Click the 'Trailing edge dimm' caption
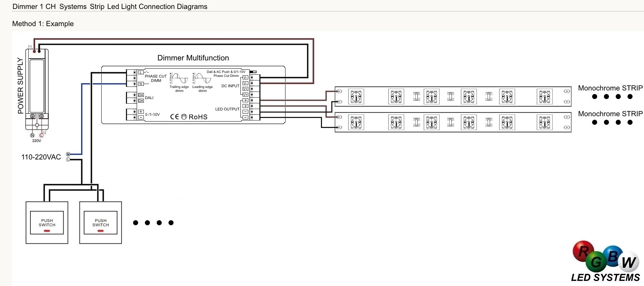The height and width of the screenshot is (286, 644). pos(179,89)
